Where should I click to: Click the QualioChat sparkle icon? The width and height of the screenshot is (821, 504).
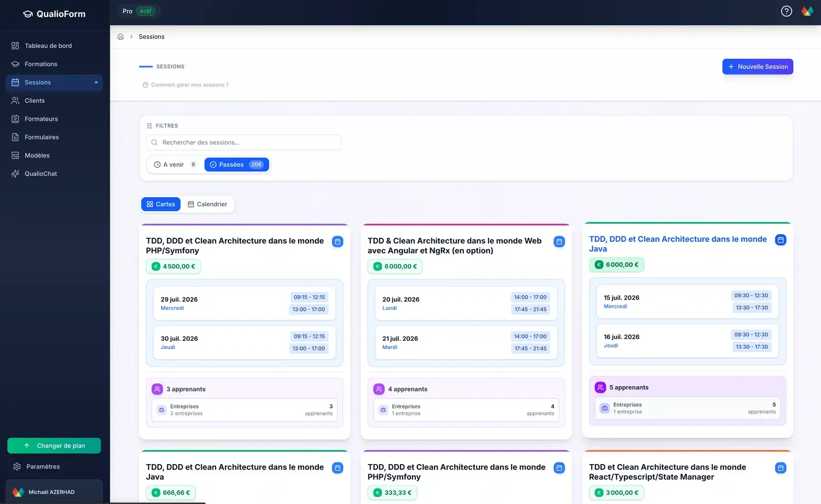pyautogui.click(x=15, y=173)
